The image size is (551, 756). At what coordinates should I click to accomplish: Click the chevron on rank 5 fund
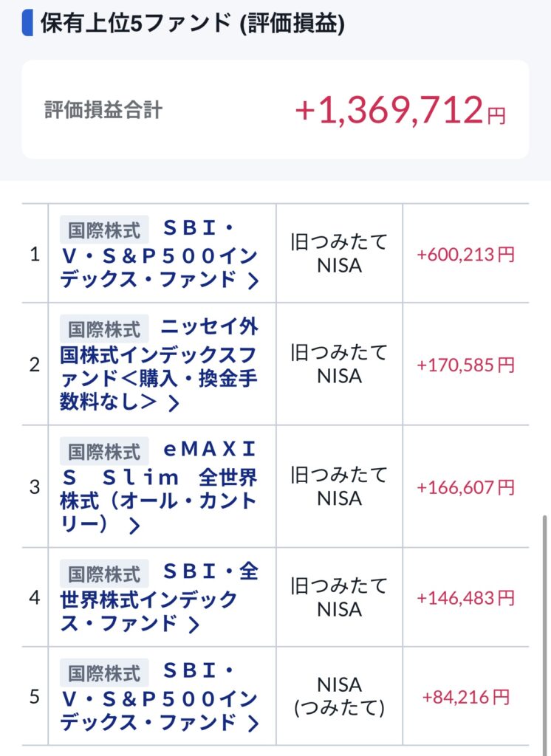253,722
